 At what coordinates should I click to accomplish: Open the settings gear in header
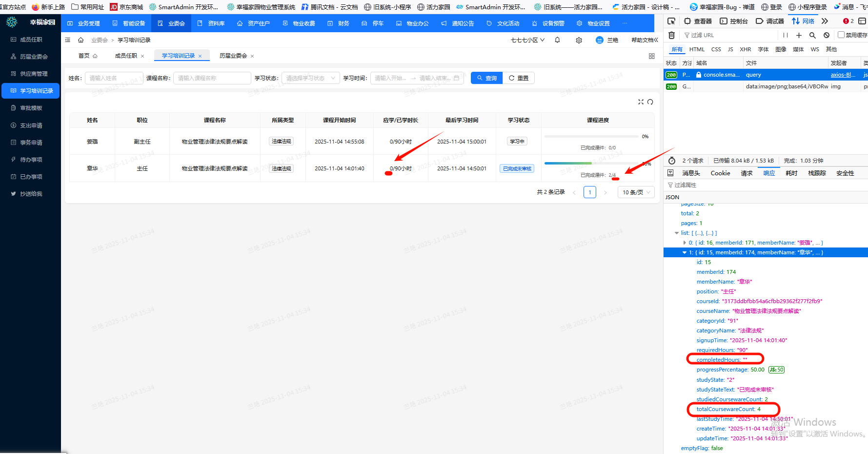click(x=579, y=40)
